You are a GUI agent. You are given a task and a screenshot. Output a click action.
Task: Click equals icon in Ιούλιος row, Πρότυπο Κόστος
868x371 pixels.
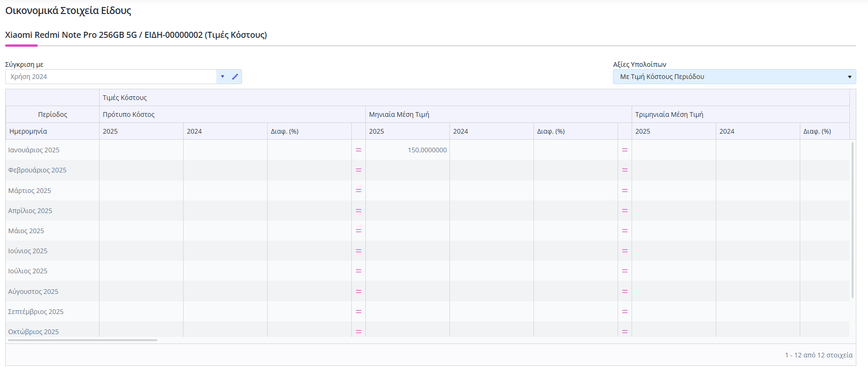(358, 271)
